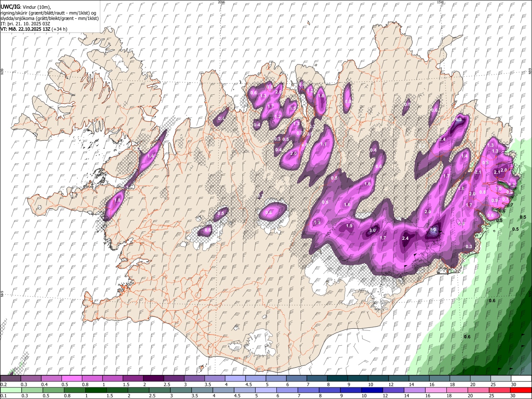The height and width of the screenshot is (399, 532).
Task: Pick the bright pink 0.5 swatch, upper legend
Action: pyautogui.click(x=71, y=378)
